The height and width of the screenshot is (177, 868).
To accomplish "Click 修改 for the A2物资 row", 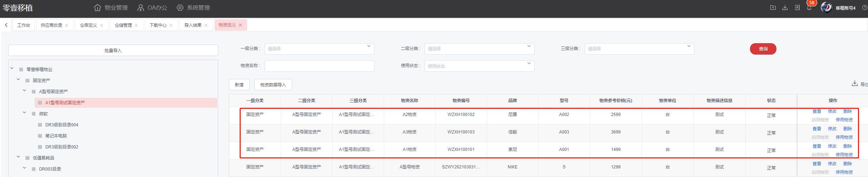I will tap(832, 111).
